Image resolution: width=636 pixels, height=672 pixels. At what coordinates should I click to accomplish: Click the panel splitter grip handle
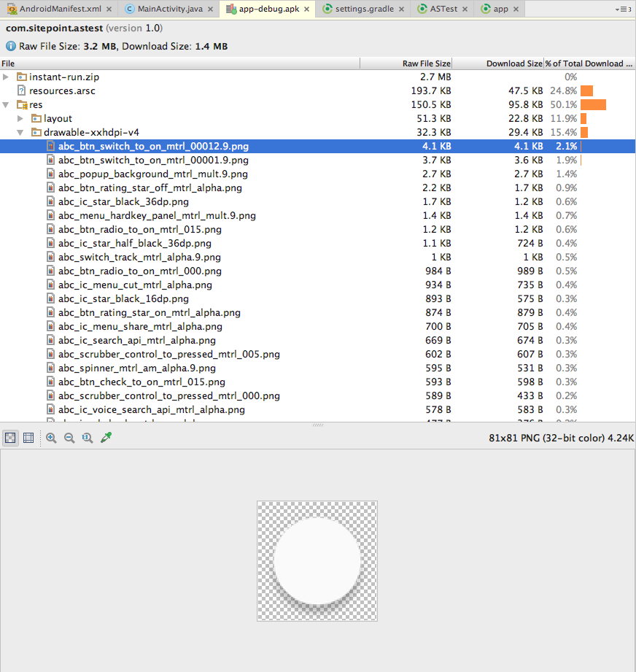click(x=318, y=425)
